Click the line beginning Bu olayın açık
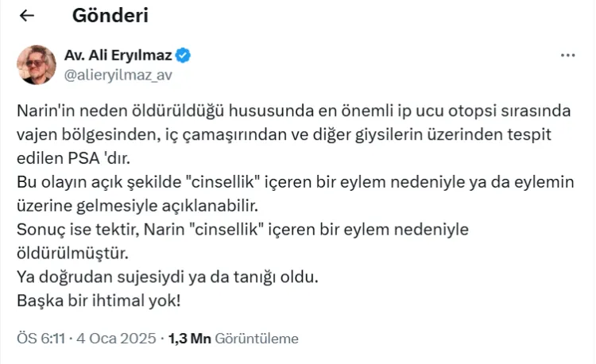 pyautogui.click(x=294, y=184)
